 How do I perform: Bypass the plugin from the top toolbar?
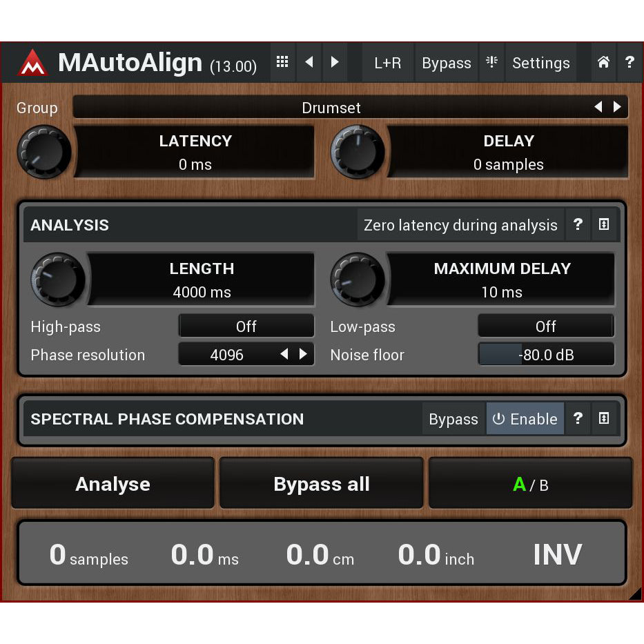point(447,62)
